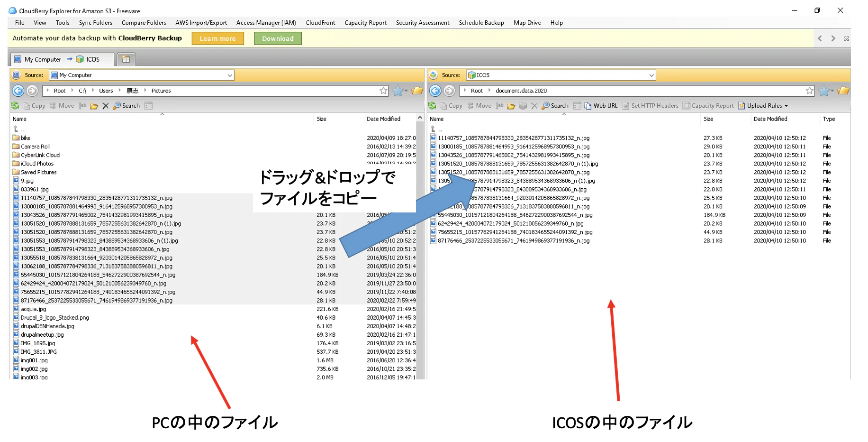The image size is (868, 442).
Task: Open folder icon beside left path bar
Action: click(x=417, y=91)
